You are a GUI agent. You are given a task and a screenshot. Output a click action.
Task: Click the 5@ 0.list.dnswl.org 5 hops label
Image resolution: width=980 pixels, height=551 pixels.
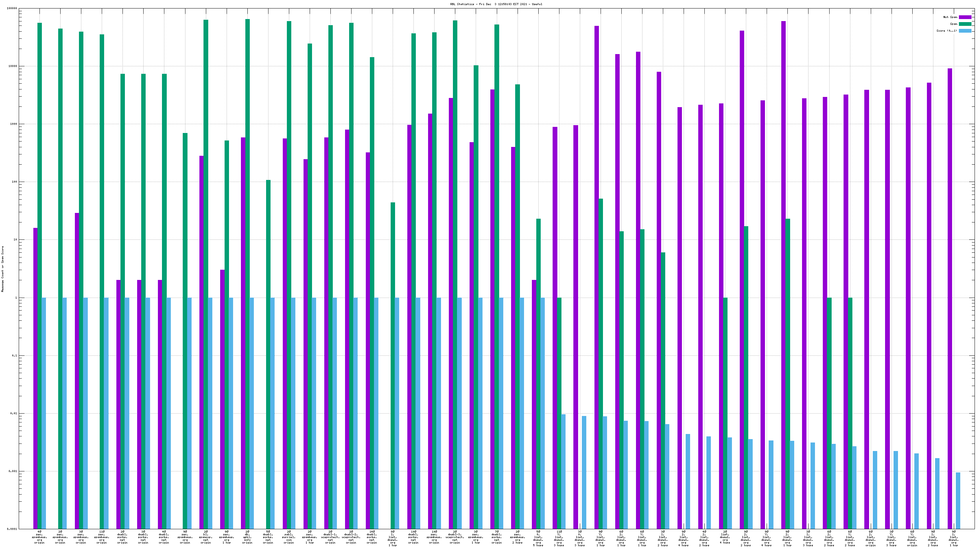(x=538, y=538)
